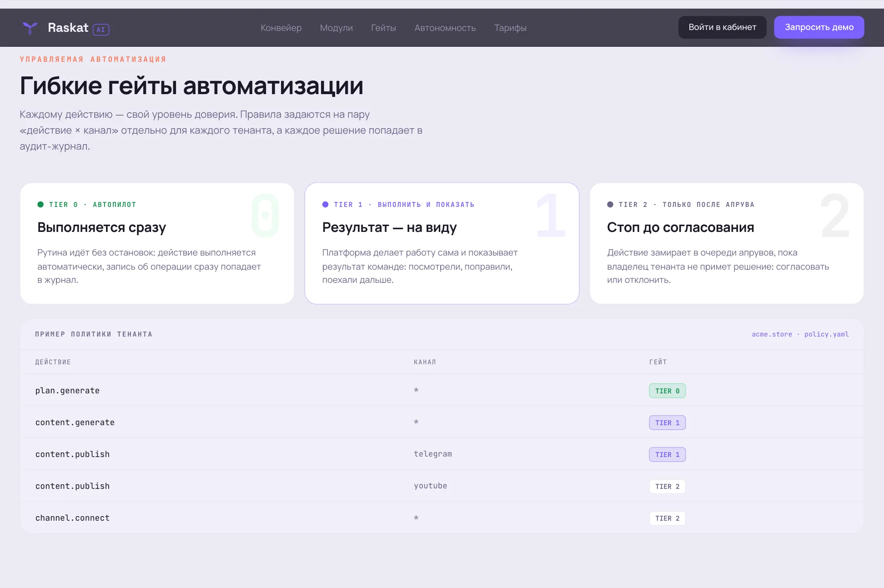Click the channel.connect action cell
This screenshot has width=884, height=588.
click(72, 518)
